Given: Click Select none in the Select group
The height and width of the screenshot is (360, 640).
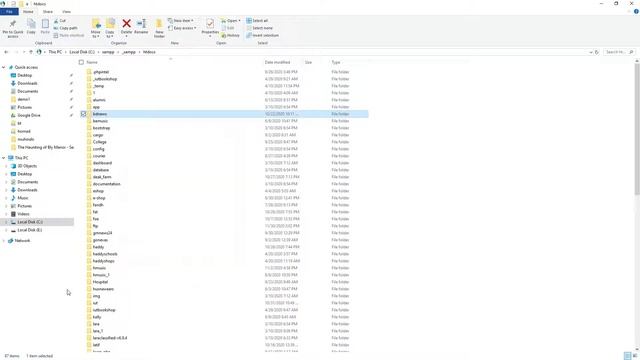Looking at the screenshot, I should (x=259, y=28).
